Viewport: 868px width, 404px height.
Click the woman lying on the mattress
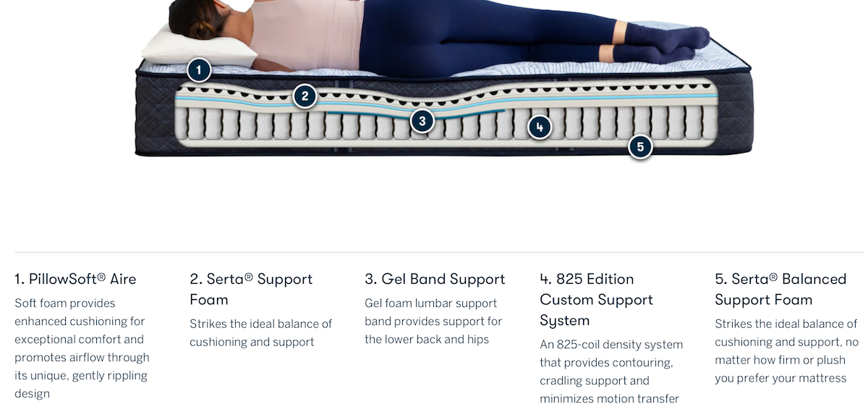pyautogui.click(x=434, y=35)
